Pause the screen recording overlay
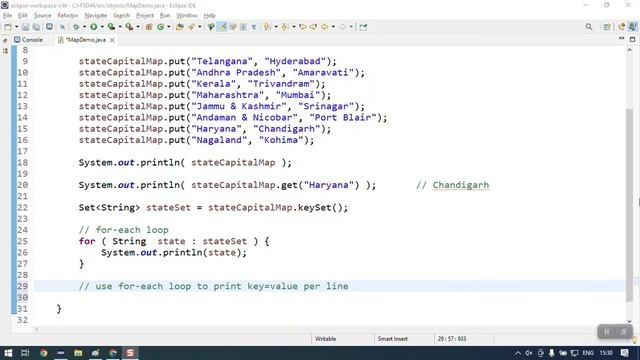This screenshot has height=360, width=640. [607, 332]
